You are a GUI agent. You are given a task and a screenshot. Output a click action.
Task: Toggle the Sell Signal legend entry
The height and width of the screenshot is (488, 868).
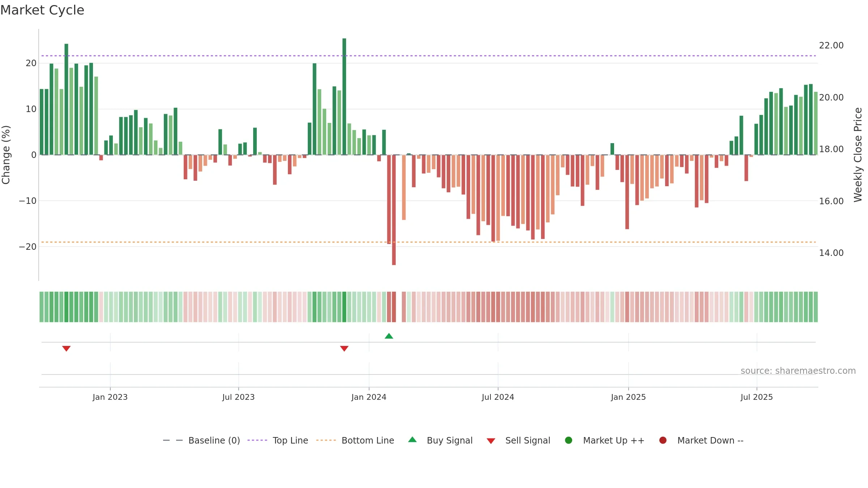518,440
